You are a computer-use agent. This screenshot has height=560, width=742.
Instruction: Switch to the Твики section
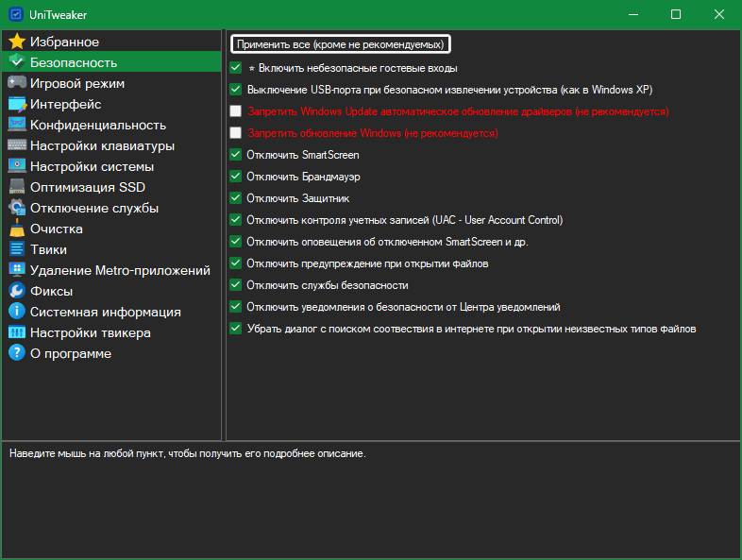point(48,249)
